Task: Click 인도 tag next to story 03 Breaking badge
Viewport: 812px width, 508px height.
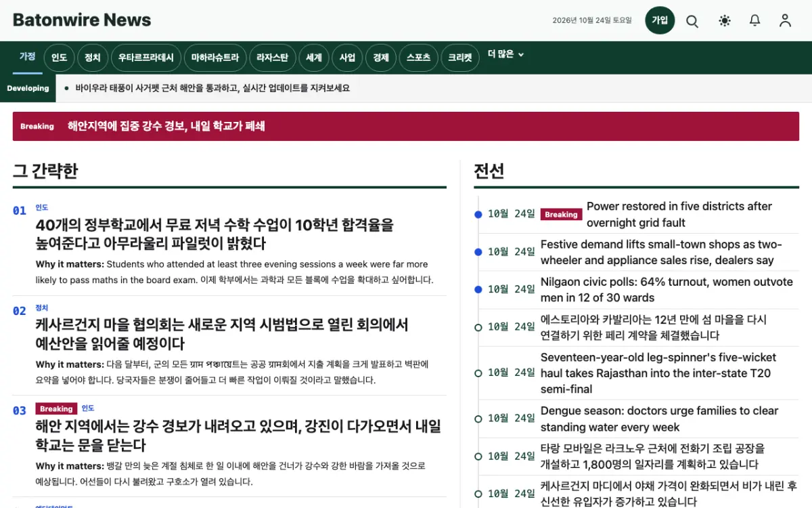Action: click(88, 408)
